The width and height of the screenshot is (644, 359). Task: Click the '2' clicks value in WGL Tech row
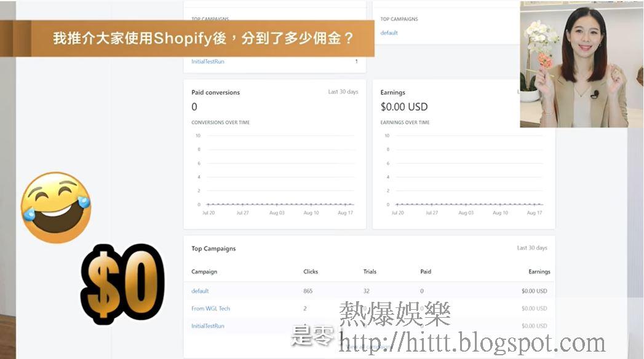[x=304, y=309]
